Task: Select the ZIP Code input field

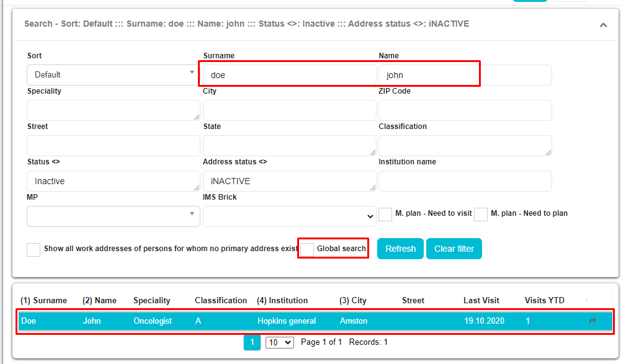Action: click(x=465, y=110)
